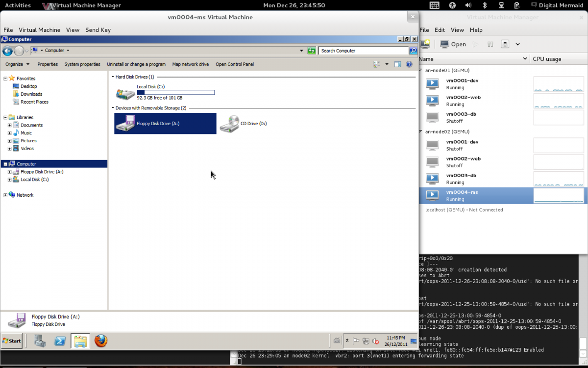Viewport: 588px width, 368px height.
Task: Pause the VM using the pause toolbar icon
Action: click(x=490, y=44)
